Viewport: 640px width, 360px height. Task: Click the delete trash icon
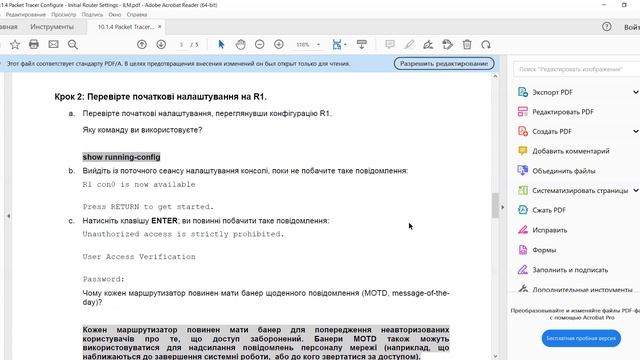[x=467, y=44]
